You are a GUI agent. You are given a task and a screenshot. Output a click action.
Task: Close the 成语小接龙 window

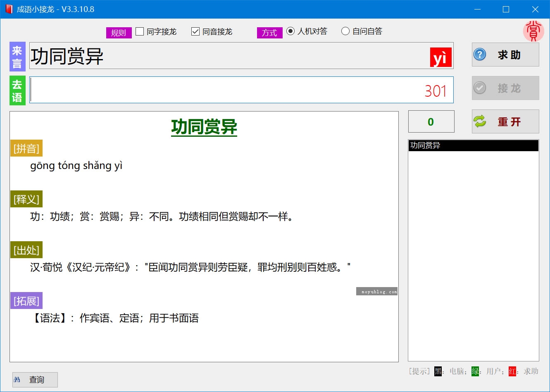tap(535, 9)
